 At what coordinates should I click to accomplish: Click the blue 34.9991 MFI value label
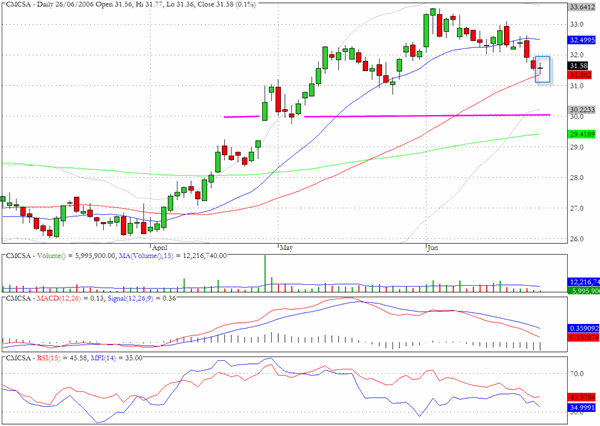tap(582, 408)
